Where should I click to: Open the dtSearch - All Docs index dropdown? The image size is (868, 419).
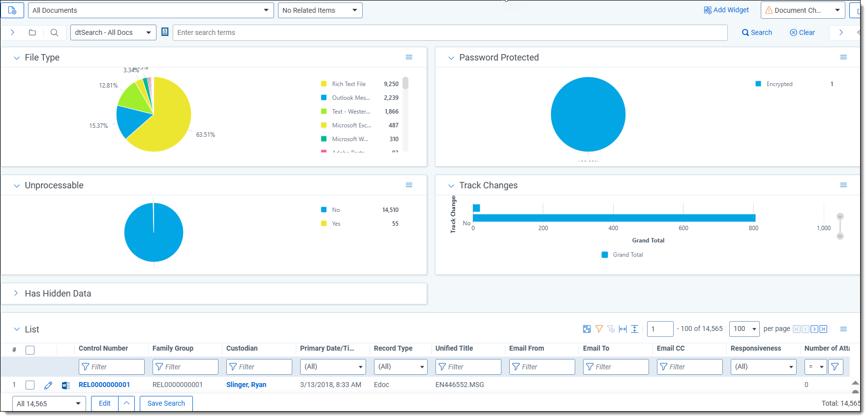click(113, 32)
